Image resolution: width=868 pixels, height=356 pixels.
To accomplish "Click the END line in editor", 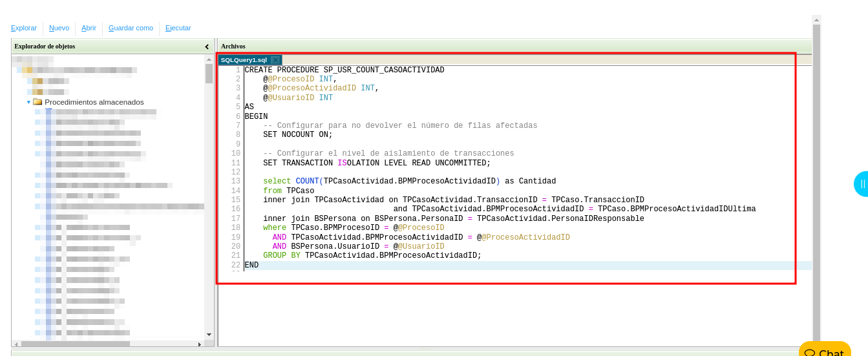I will pyautogui.click(x=251, y=266).
